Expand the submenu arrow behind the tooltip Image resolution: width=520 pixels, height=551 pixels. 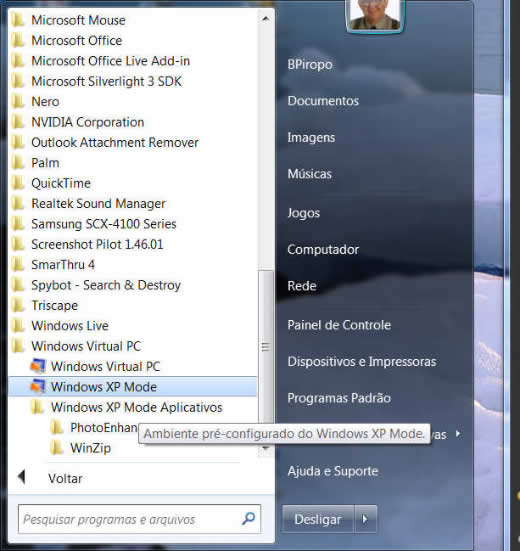458,434
